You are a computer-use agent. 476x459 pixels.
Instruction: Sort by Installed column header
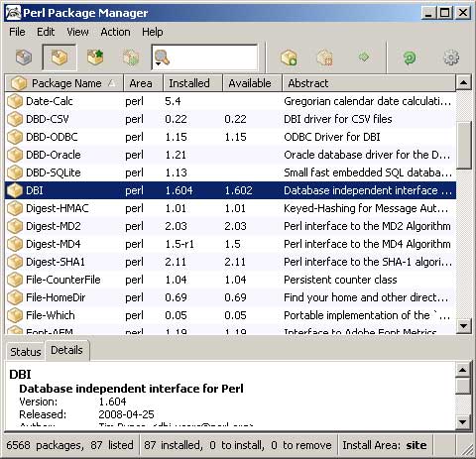[192, 83]
